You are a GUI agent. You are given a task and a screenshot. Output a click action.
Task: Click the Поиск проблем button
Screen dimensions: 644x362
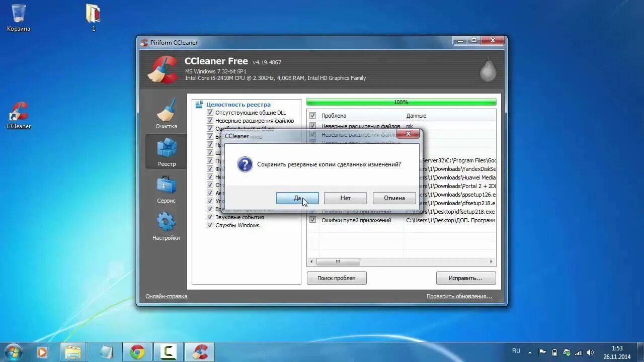point(337,278)
